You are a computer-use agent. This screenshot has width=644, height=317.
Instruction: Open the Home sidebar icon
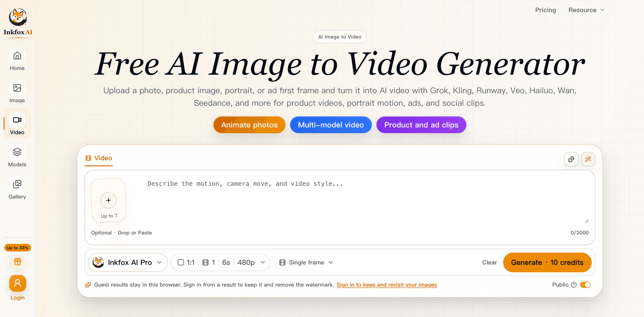[17, 56]
